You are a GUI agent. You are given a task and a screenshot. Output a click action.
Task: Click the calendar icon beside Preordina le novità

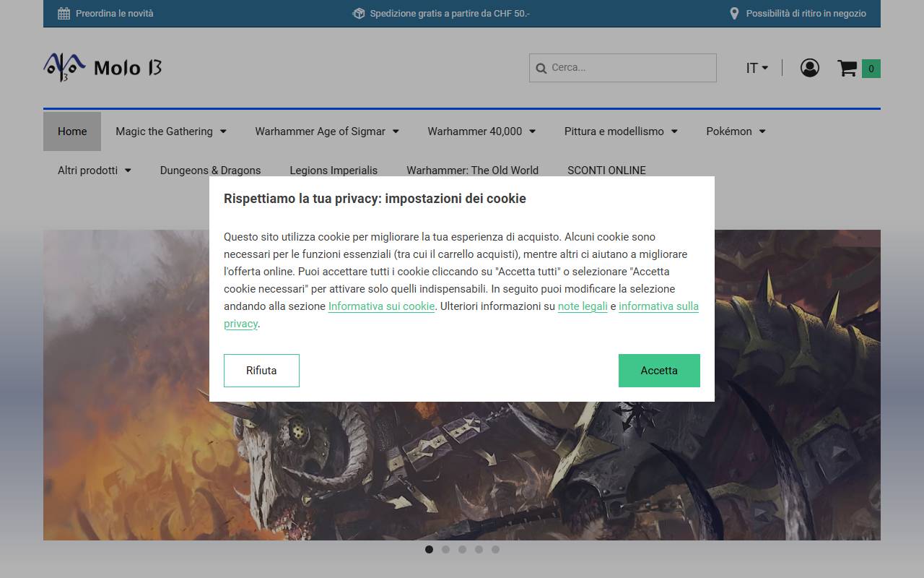pos(64,13)
